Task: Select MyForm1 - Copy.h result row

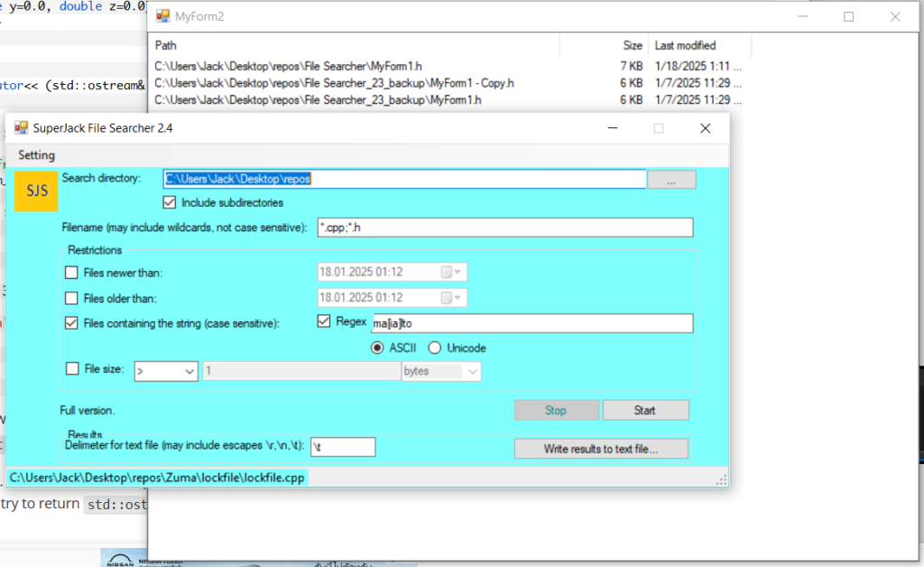Action: pyautogui.click(x=334, y=83)
